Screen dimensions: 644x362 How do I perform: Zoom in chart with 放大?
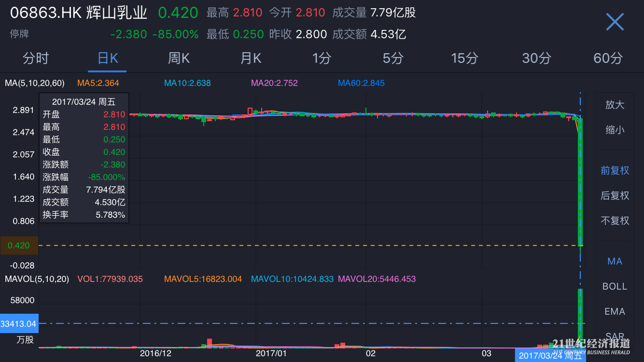tap(615, 105)
